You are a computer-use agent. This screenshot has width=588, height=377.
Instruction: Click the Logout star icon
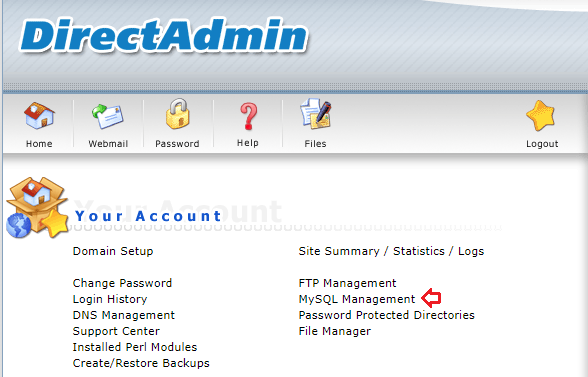(540, 116)
